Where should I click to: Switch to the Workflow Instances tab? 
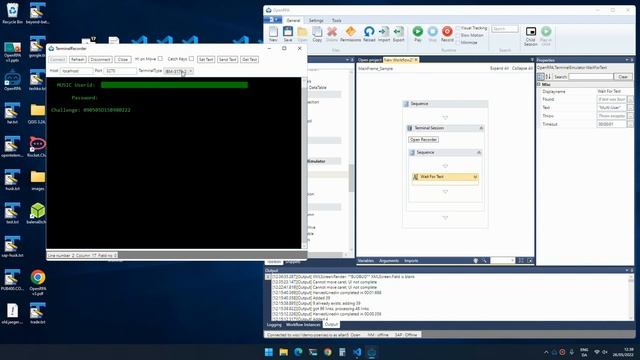[x=303, y=325]
